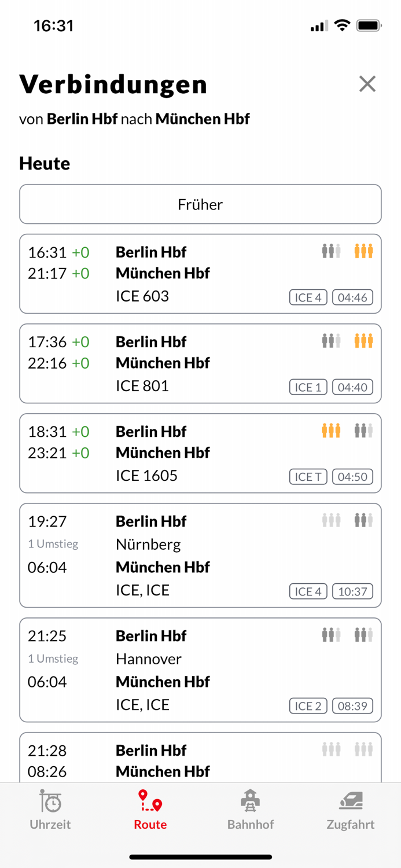Expand the ICE 603 connection details
Viewport: 401px width, 868px height.
click(200, 273)
